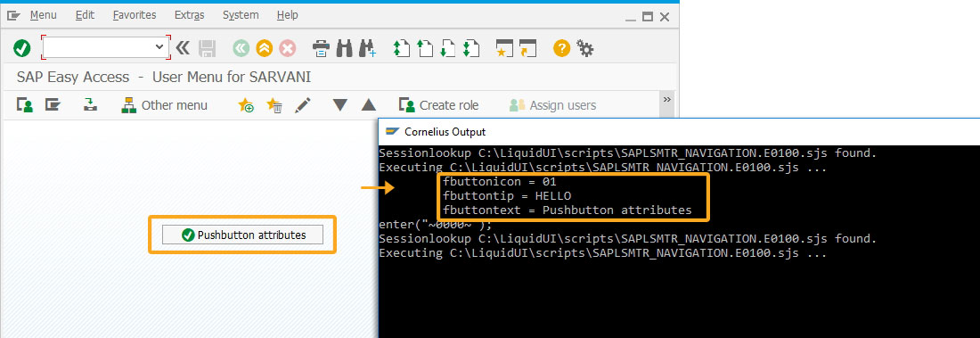The height and width of the screenshot is (338, 980).
Task: Open a new session via toolbar icon
Action: 504,47
